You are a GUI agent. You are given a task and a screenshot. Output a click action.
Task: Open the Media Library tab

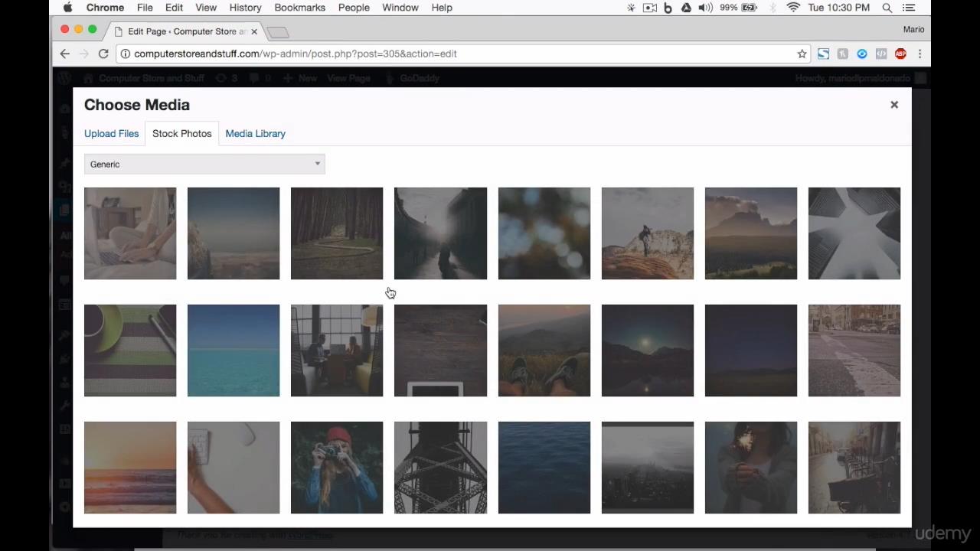click(x=255, y=133)
